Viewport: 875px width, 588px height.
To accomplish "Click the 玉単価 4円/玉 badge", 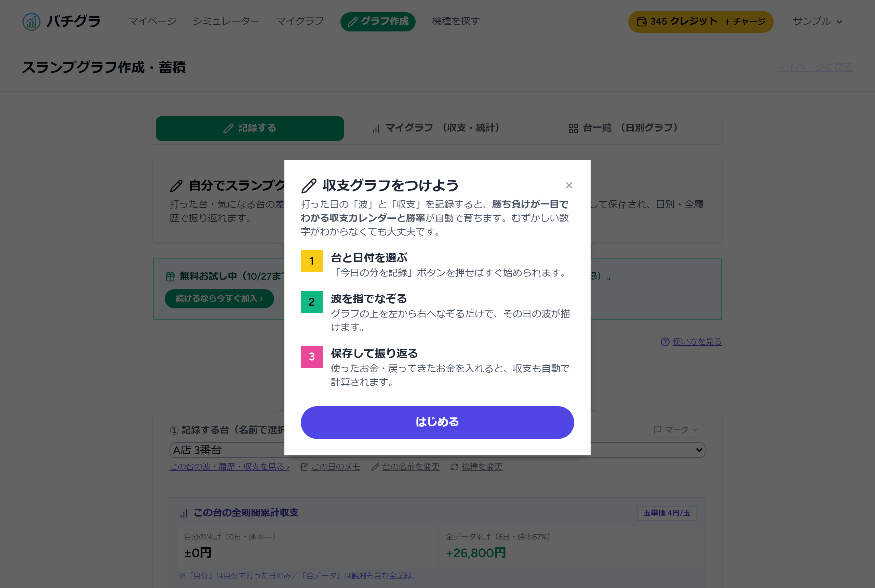I will pyautogui.click(x=667, y=513).
